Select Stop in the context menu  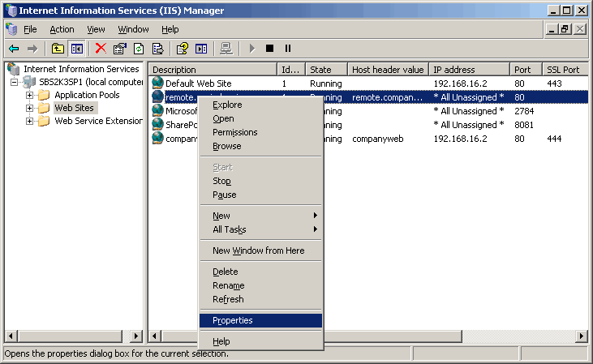point(261,181)
